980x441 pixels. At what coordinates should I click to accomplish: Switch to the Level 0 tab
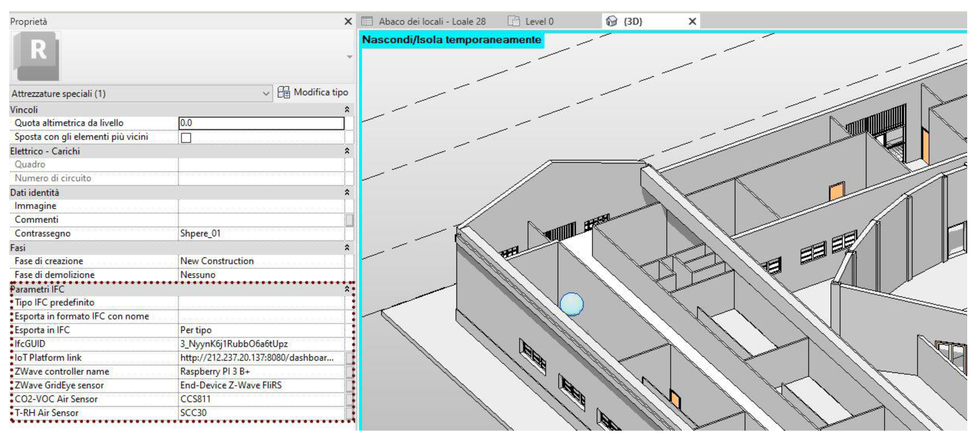[539, 22]
